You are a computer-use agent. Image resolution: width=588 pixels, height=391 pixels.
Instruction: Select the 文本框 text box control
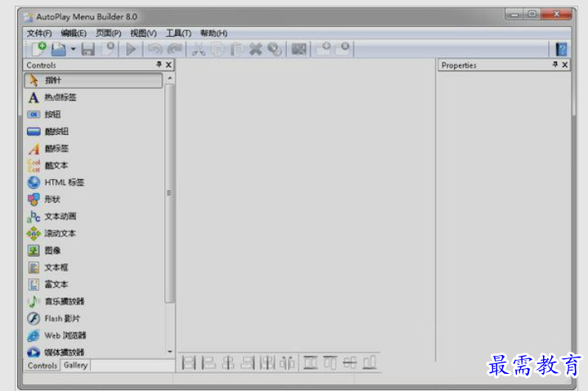pyautogui.click(x=93, y=267)
